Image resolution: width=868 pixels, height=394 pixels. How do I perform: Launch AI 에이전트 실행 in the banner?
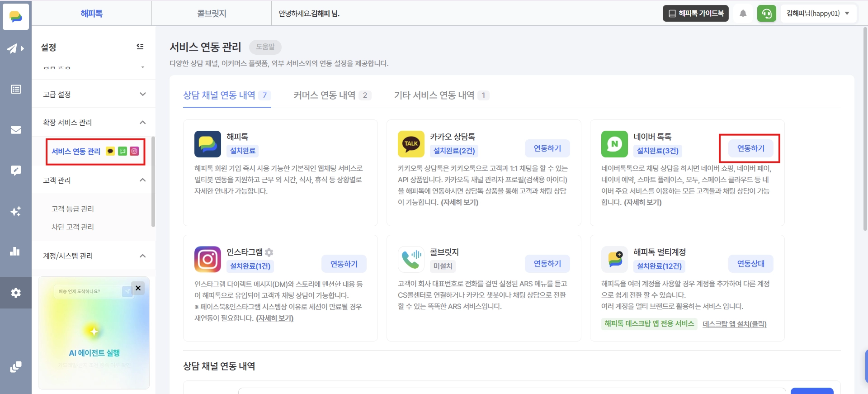point(94,353)
